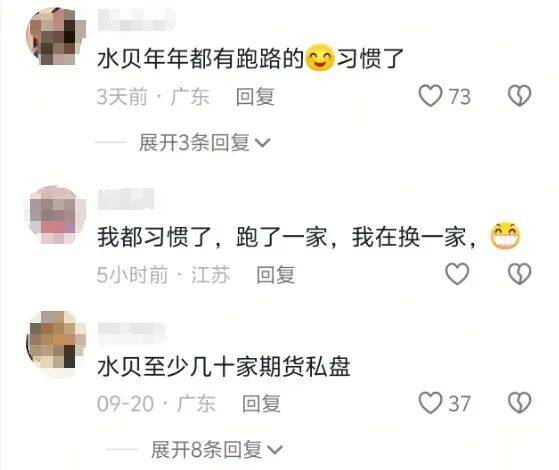Viewport: 559px width, 470px height.
Task: Open second commenter's pink avatar
Action: tap(56, 214)
